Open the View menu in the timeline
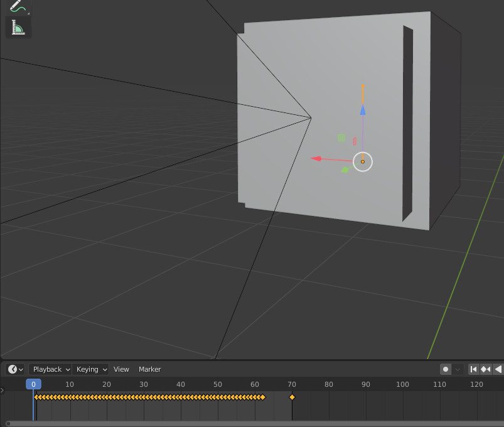 [121, 369]
